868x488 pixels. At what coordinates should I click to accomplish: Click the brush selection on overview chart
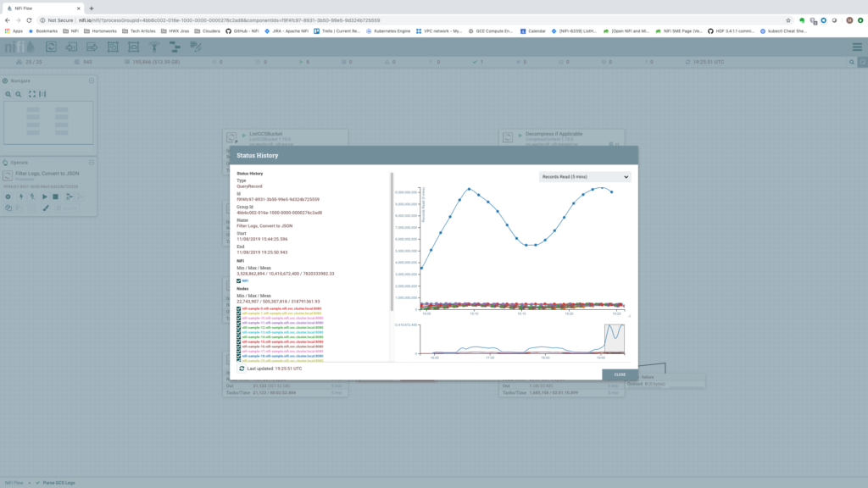click(x=614, y=338)
